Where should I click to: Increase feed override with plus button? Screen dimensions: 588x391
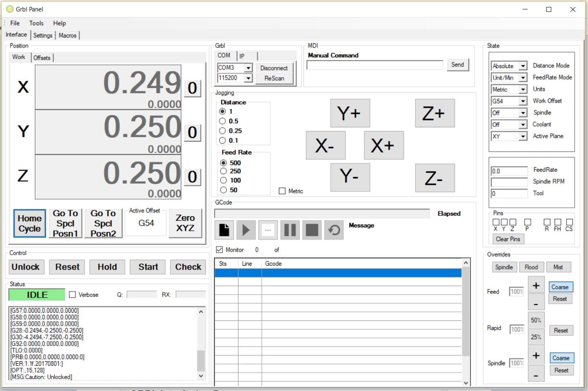[536, 286]
